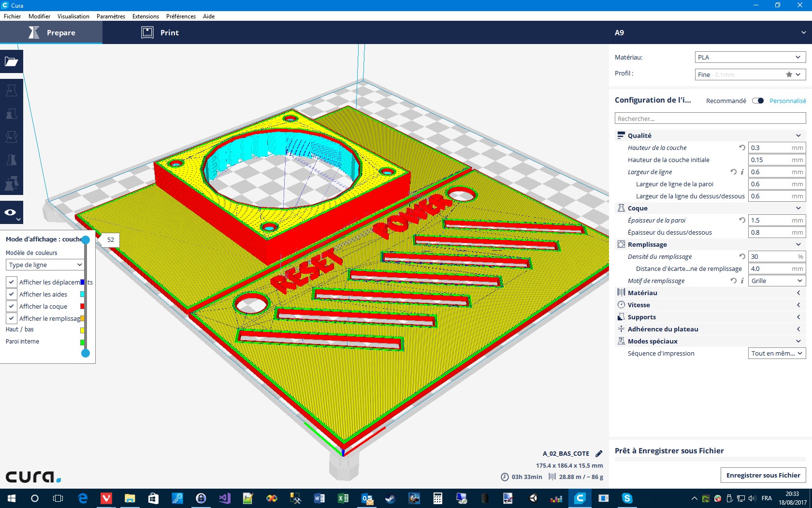The height and width of the screenshot is (508, 812).
Task: Reset Hauteur de la couche value
Action: 742,148
